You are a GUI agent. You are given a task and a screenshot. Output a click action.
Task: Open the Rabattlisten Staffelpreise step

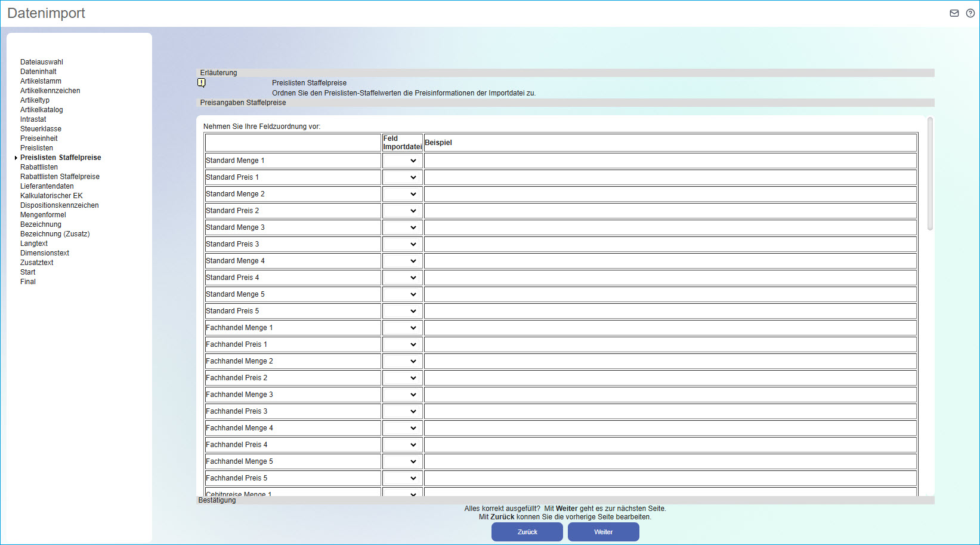(60, 177)
